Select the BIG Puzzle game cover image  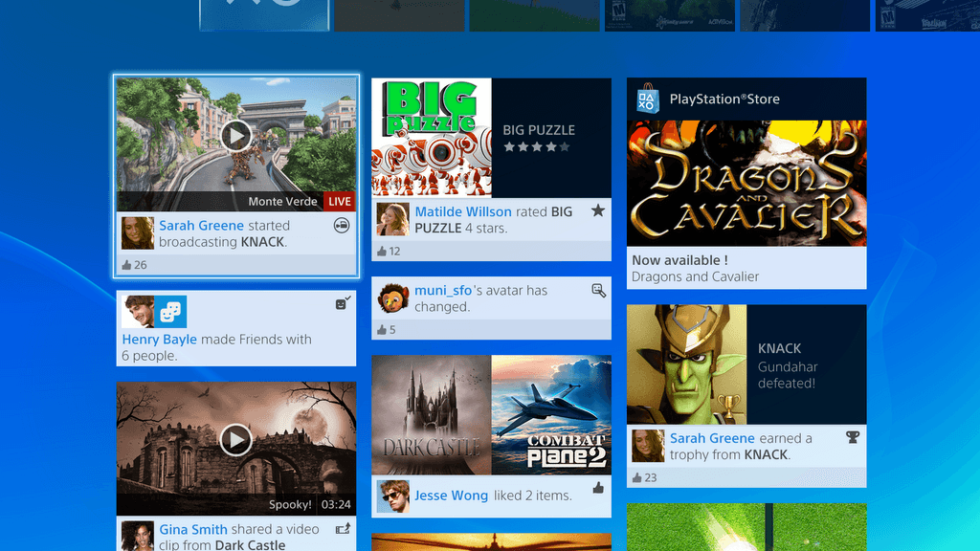pos(432,138)
